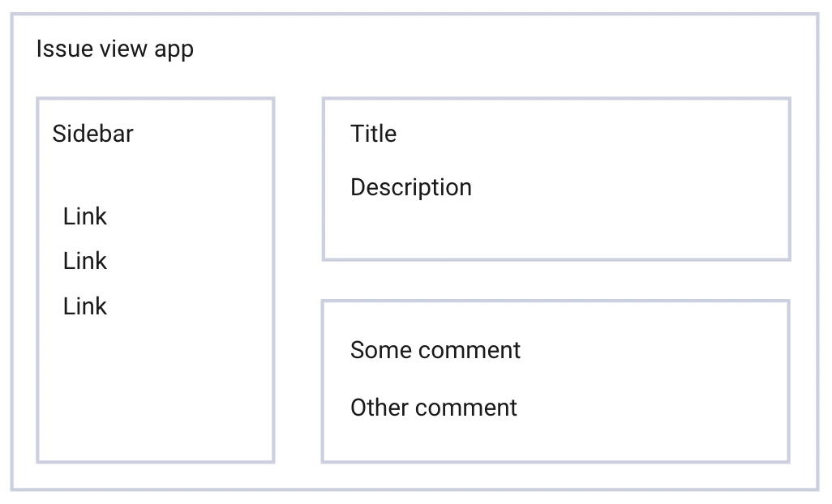Image resolution: width=832 pixels, height=504 pixels.
Task: Click blank area right of "Some comment"
Action: point(649,350)
